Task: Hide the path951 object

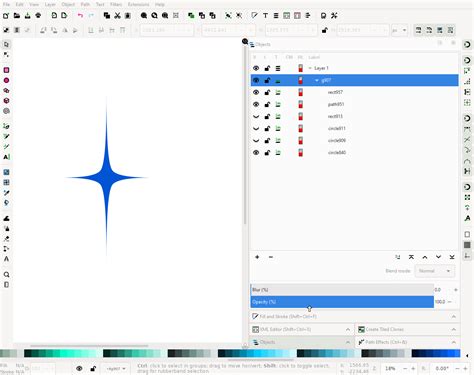Action: click(x=256, y=104)
